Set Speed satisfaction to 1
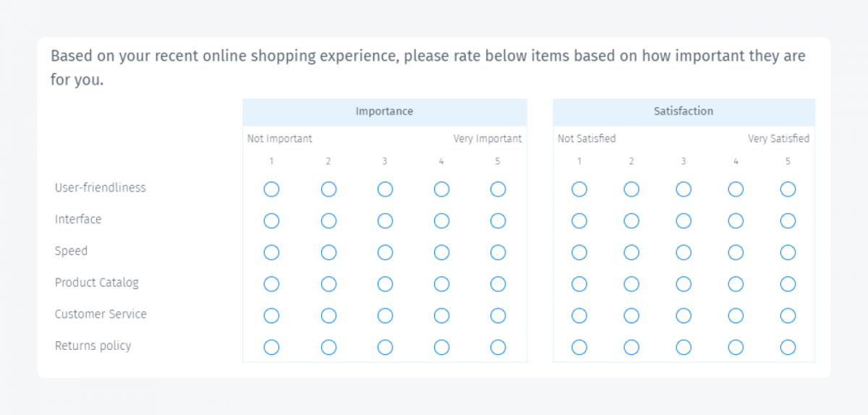 coord(579,252)
